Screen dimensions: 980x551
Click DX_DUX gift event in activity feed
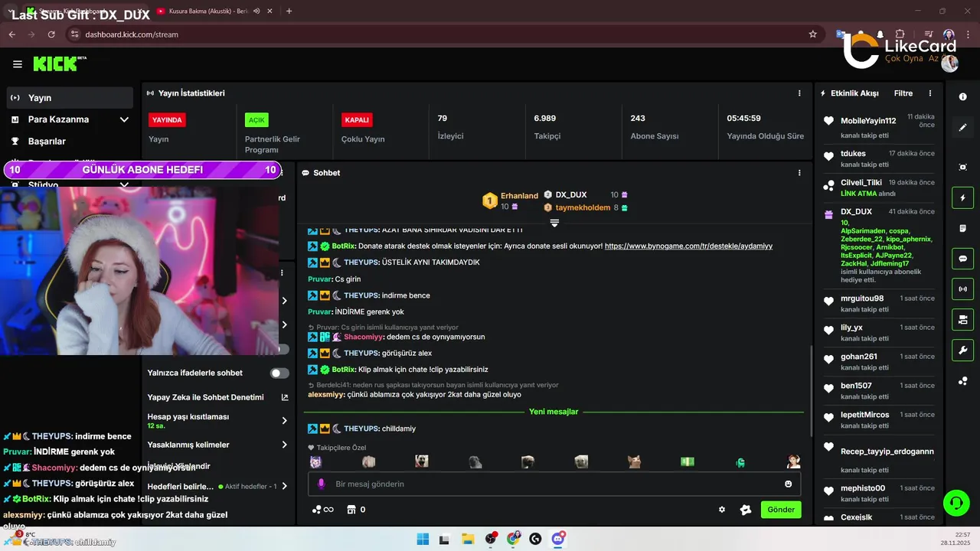coord(879,246)
